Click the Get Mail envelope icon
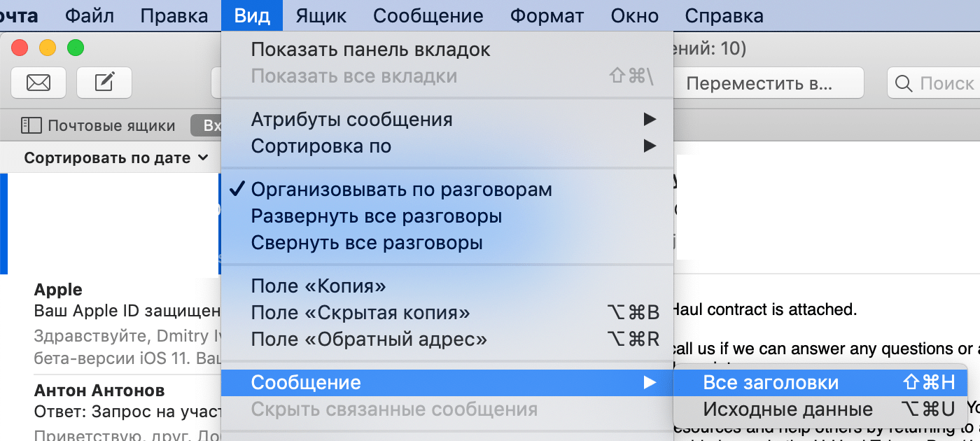The width and height of the screenshot is (980, 441). pos(38,83)
